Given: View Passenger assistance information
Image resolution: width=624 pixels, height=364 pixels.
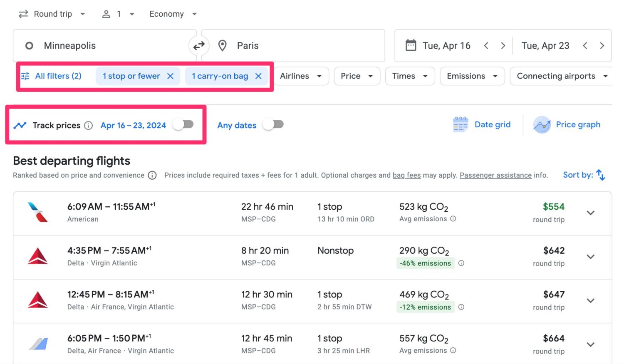Looking at the screenshot, I should pyautogui.click(x=495, y=175).
